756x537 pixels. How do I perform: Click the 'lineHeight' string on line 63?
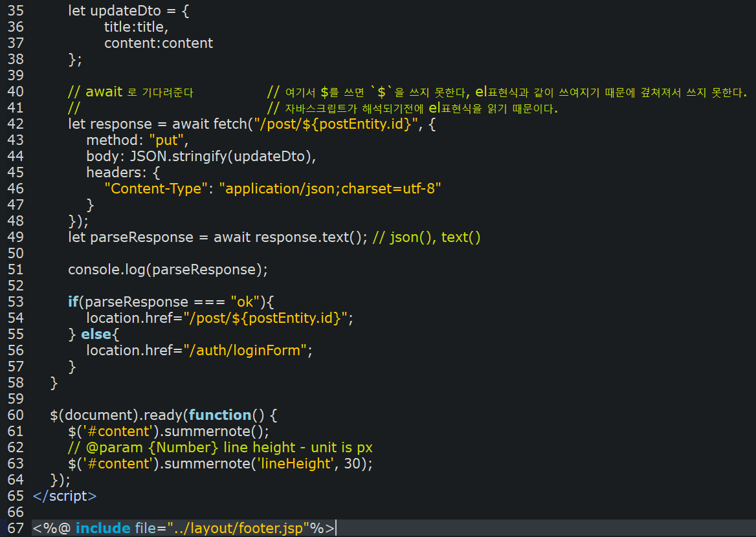[296, 464]
